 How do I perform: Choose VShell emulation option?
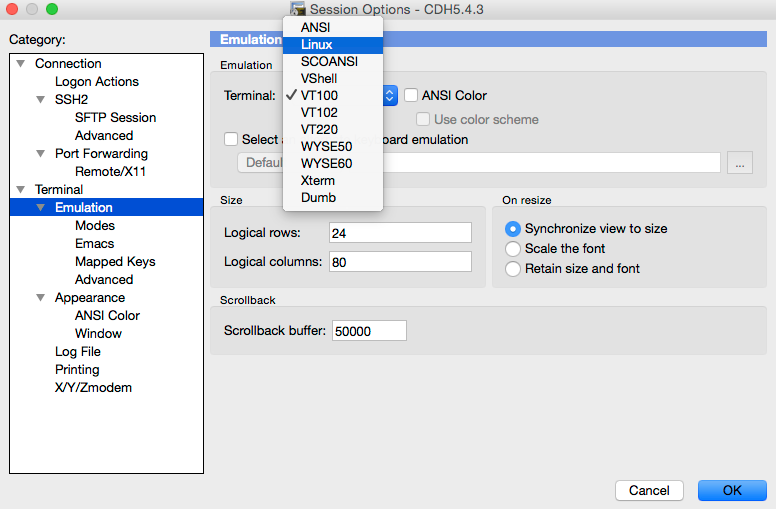point(333,78)
